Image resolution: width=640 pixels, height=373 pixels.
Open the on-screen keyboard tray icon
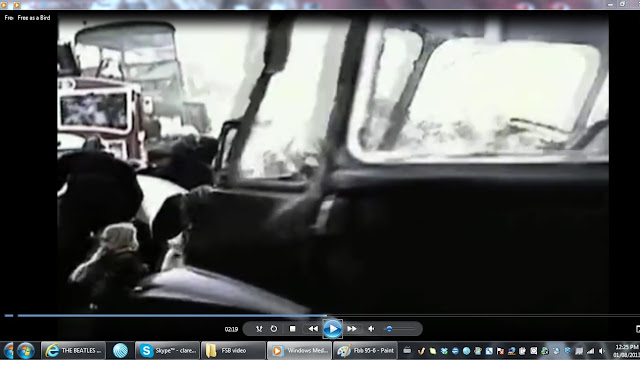(x=407, y=350)
